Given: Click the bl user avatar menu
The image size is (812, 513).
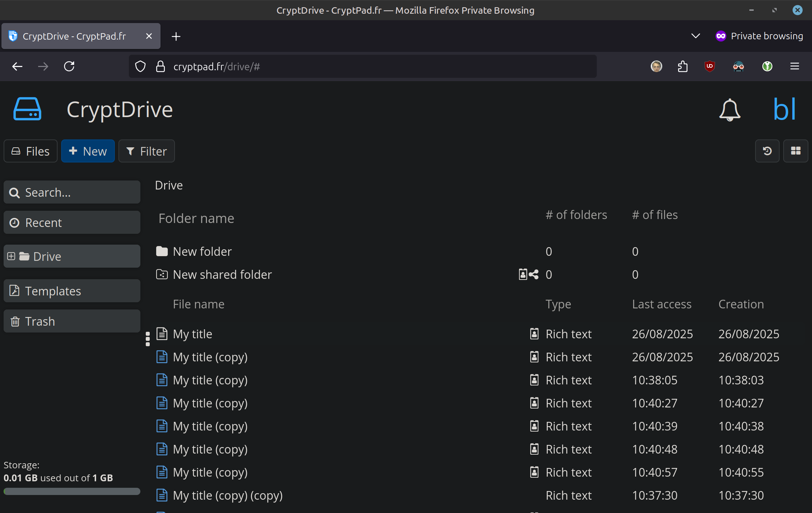Looking at the screenshot, I should tap(784, 110).
